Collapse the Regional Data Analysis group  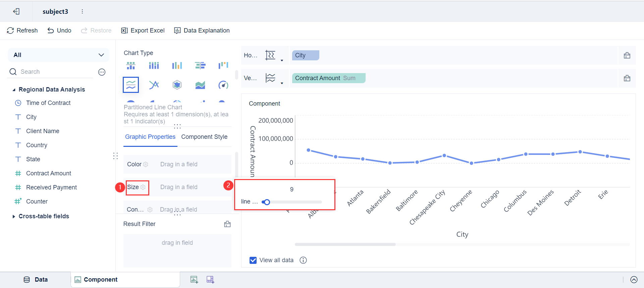click(x=14, y=90)
